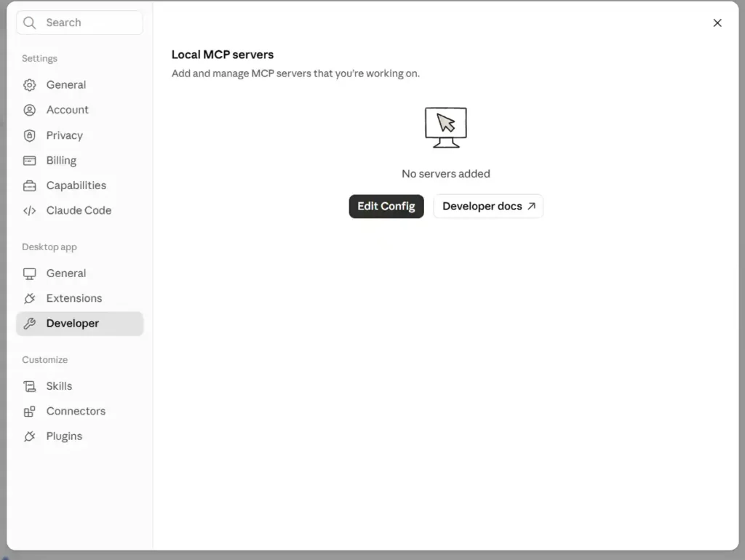Screen dimensions: 745x560
Task: Click General text under Desktop app section
Action: (66, 273)
